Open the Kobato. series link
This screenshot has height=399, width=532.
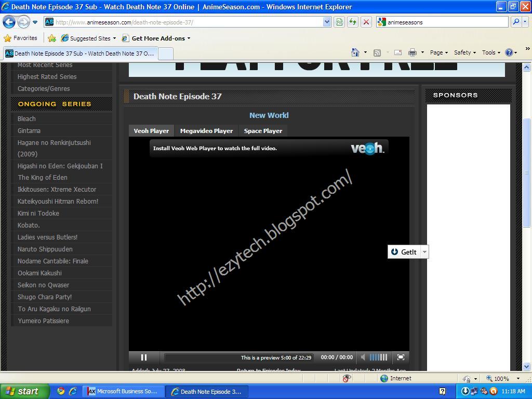[29, 225]
